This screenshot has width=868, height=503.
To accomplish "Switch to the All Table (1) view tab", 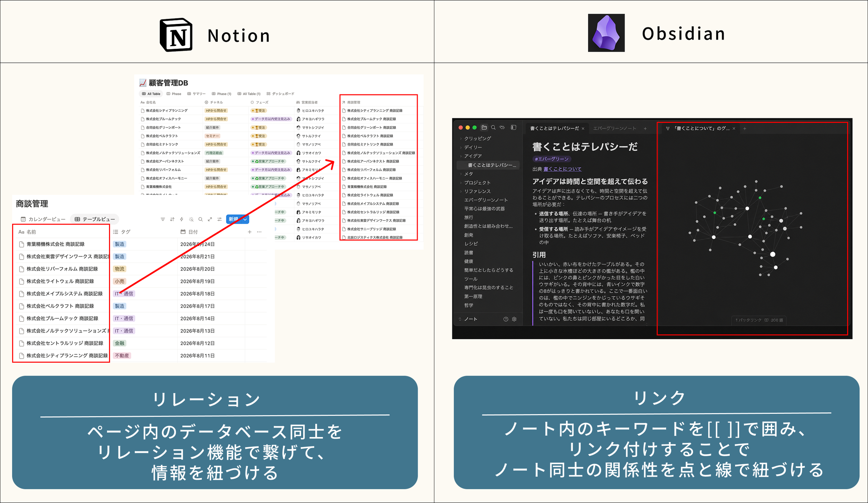I will tap(249, 94).
